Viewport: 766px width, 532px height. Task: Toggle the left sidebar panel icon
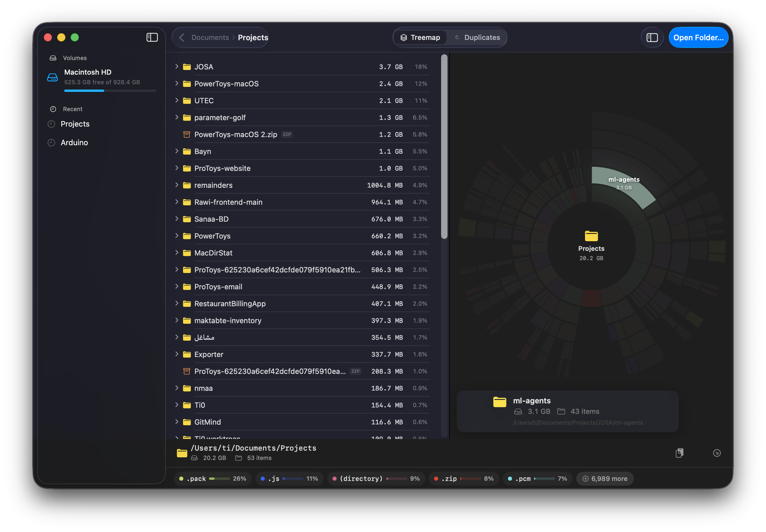pos(152,37)
